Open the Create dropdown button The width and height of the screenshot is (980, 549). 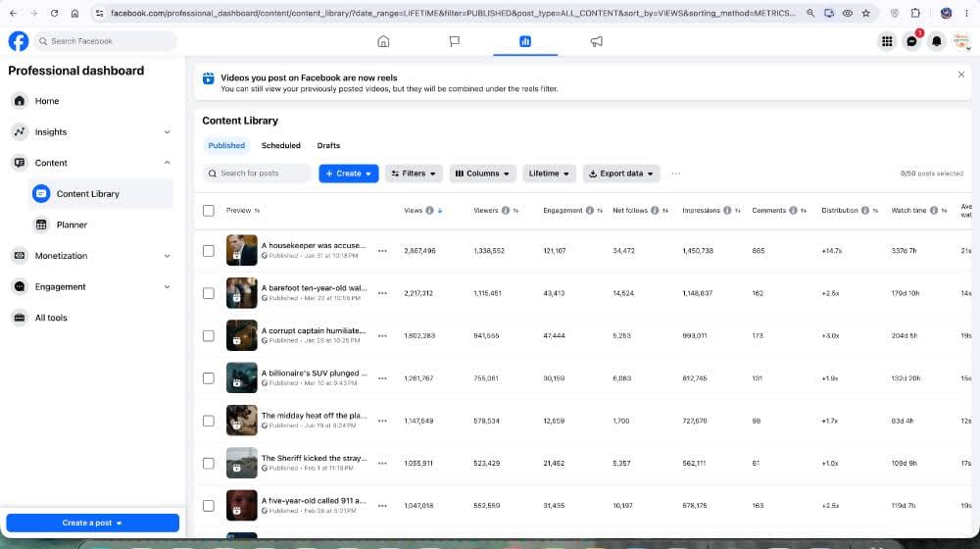pyautogui.click(x=348, y=174)
